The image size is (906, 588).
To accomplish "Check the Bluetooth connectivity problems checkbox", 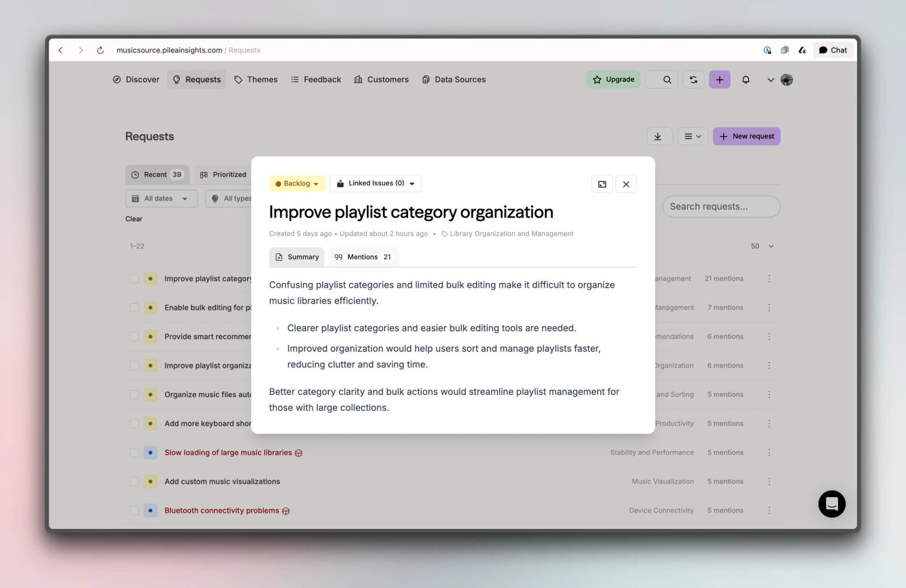I will click(134, 511).
